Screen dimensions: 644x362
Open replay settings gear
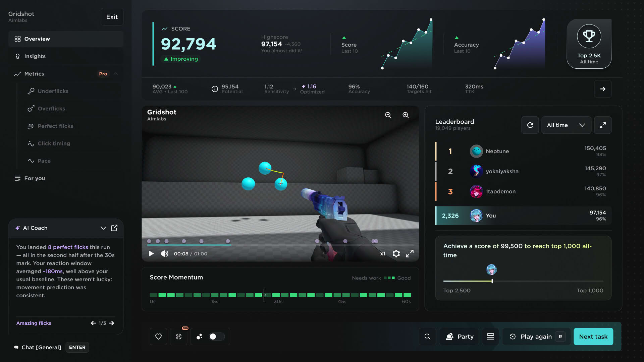coord(396,254)
